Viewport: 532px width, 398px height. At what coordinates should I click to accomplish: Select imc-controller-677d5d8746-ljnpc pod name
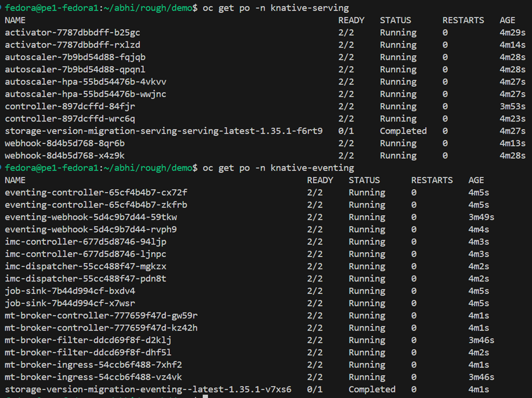85,254
